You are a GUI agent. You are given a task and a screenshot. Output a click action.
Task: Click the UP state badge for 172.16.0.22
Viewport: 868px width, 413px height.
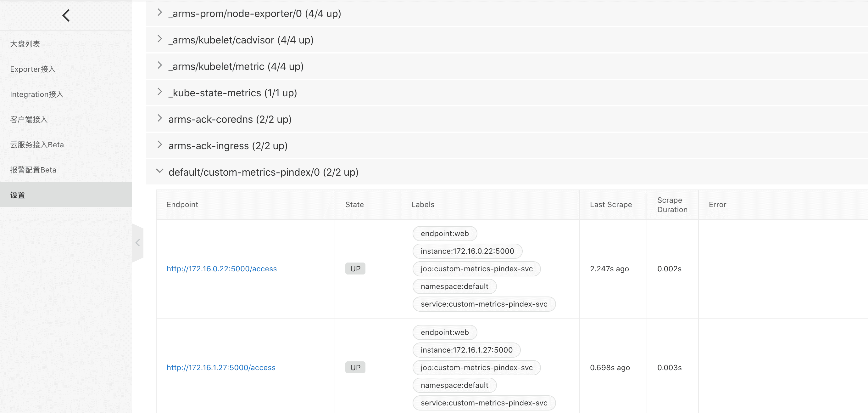[x=355, y=269]
